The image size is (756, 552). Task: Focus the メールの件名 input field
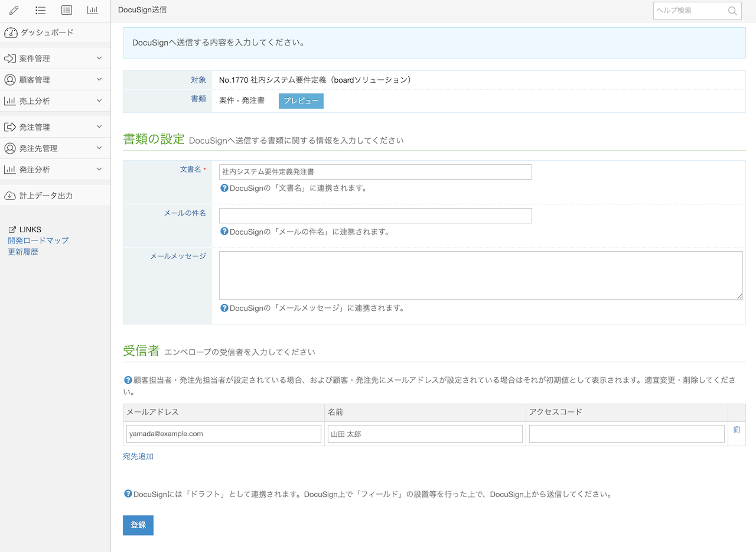(376, 216)
